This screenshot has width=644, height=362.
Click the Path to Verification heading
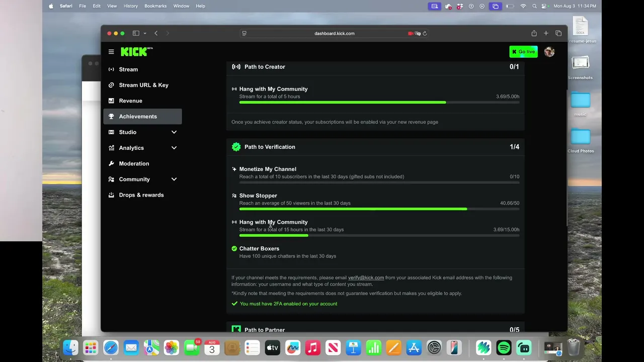(270, 147)
